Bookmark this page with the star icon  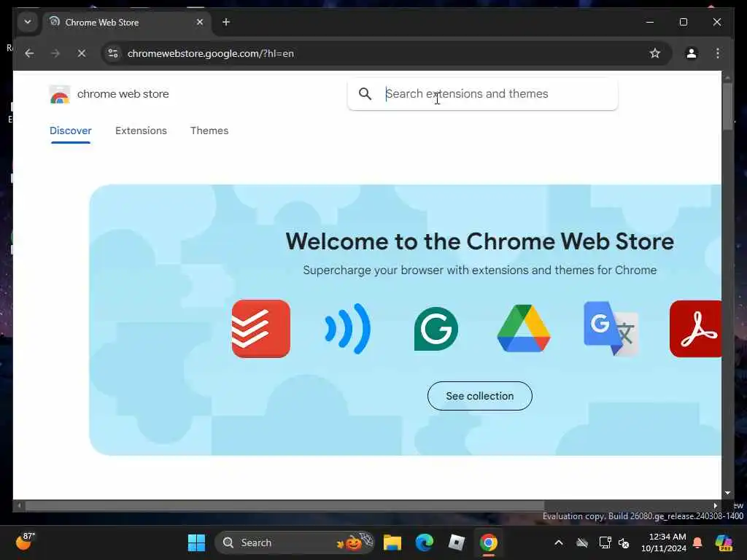click(655, 53)
